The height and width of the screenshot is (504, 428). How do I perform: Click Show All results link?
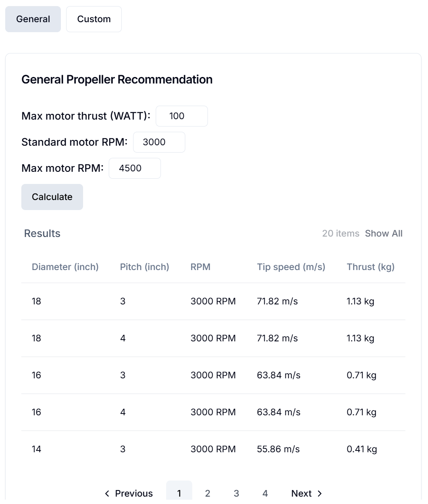[x=384, y=234]
